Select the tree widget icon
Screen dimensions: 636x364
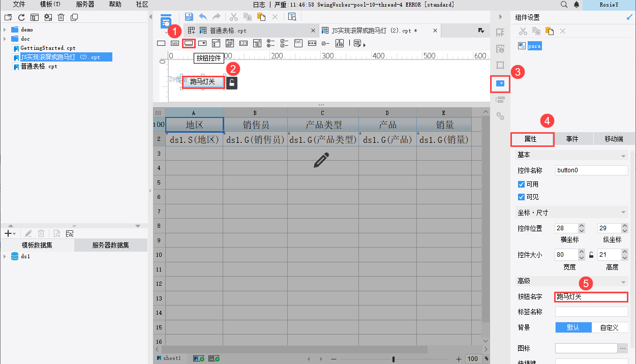(340, 43)
